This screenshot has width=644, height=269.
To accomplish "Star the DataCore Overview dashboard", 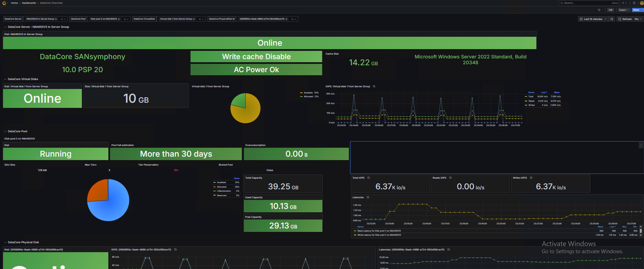I will click(x=599, y=10).
